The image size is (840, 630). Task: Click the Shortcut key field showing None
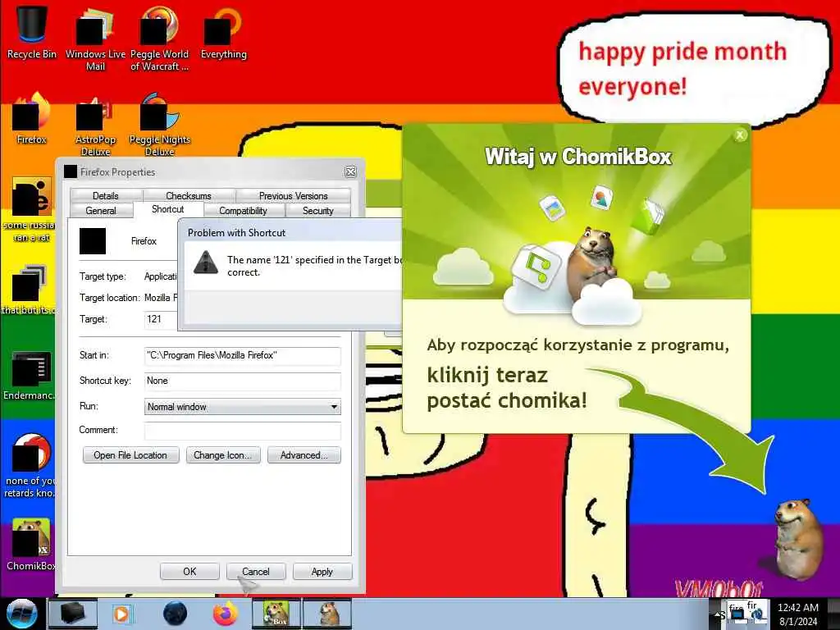(x=242, y=381)
